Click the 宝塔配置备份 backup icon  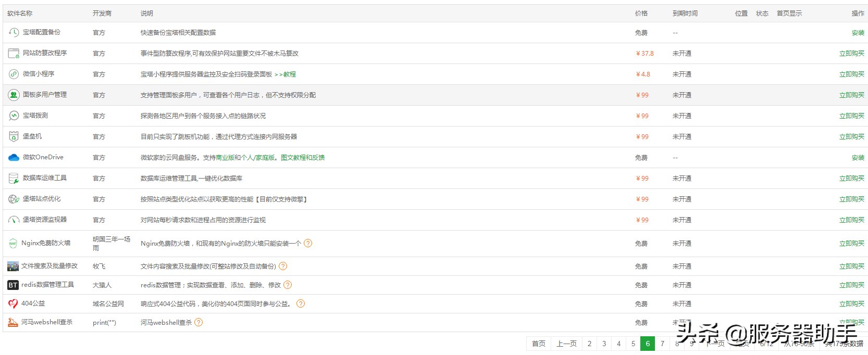point(14,32)
